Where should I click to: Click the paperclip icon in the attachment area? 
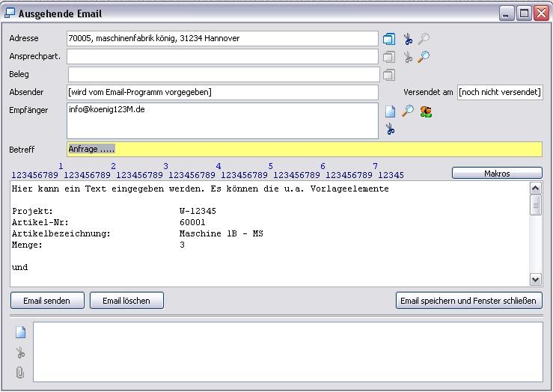[20, 372]
